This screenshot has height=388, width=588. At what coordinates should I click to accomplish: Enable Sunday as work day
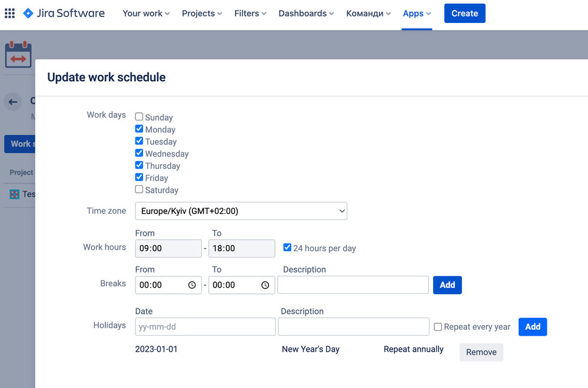pyautogui.click(x=139, y=117)
